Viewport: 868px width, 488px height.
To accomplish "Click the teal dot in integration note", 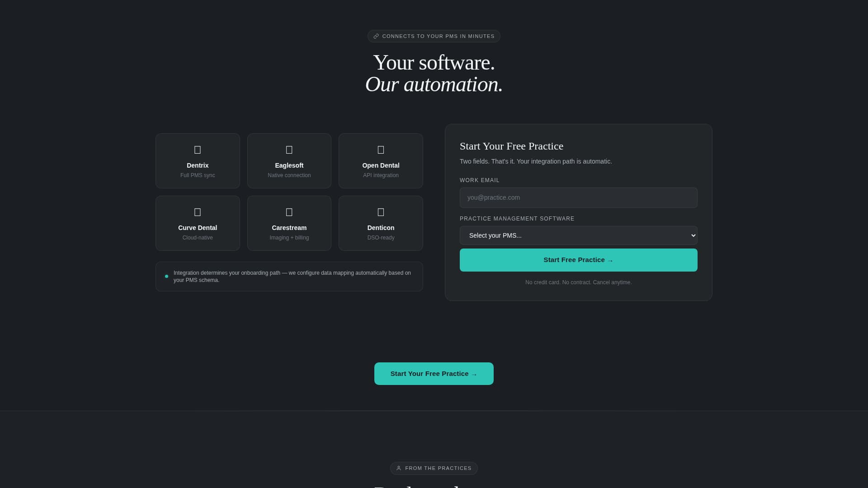I will (166, 277).
